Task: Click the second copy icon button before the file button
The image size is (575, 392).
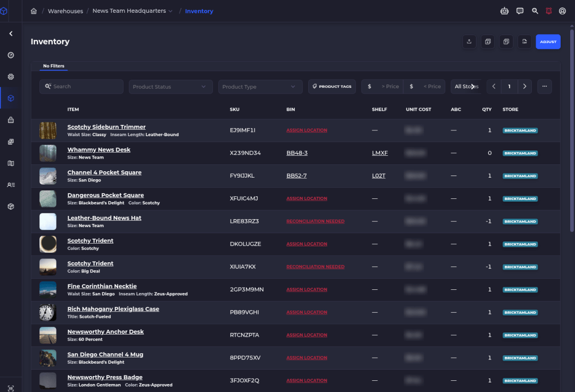Action: tap(506, 42)
